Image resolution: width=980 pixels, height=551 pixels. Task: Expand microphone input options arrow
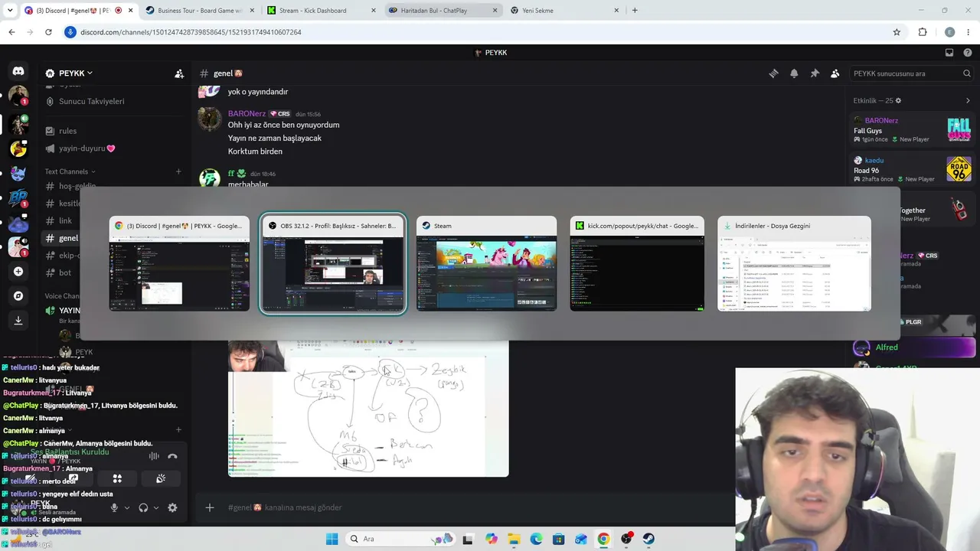pos(127,507)
